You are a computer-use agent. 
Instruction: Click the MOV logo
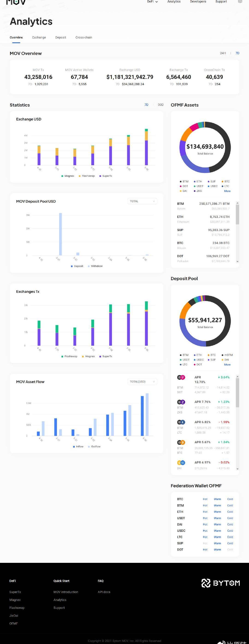(16, 2)
